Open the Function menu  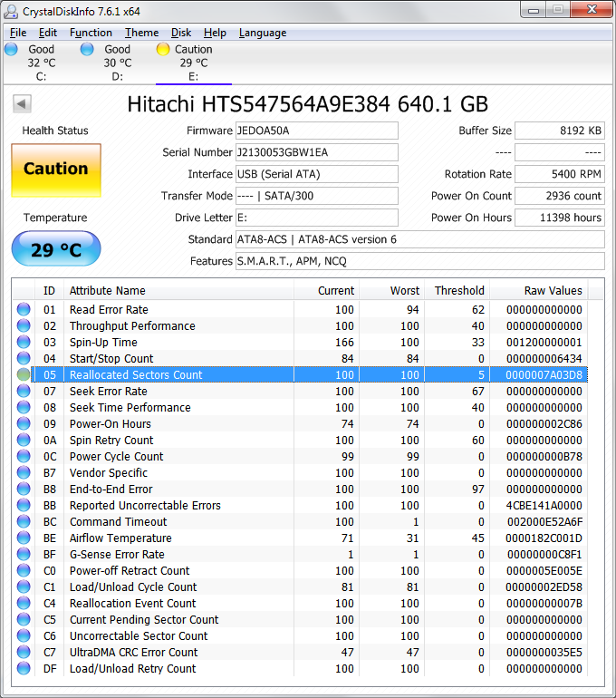[91, 33]
